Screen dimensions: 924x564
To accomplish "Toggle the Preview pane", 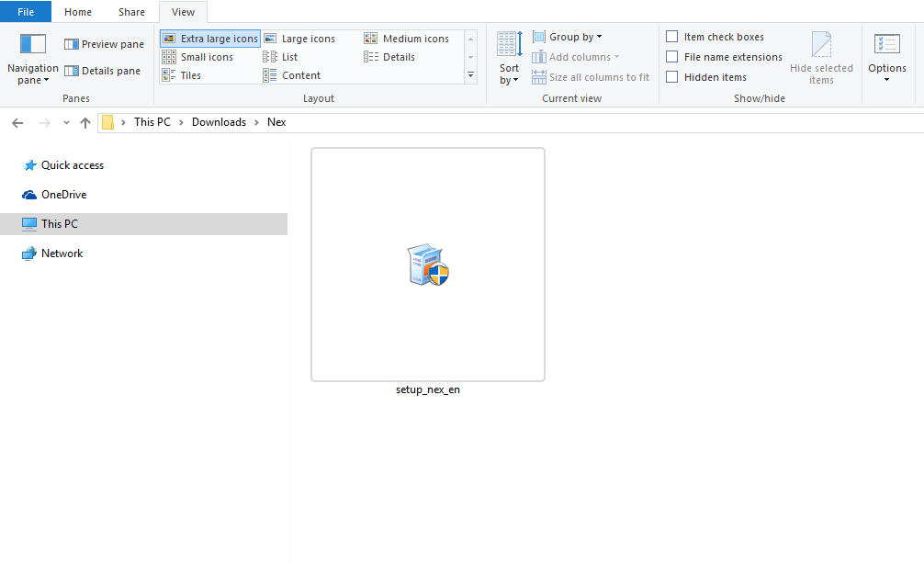I will (104, 43).
